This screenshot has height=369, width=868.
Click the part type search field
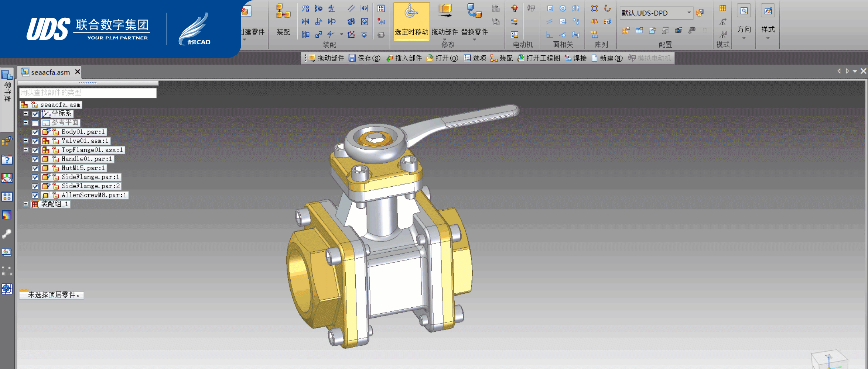88,93
